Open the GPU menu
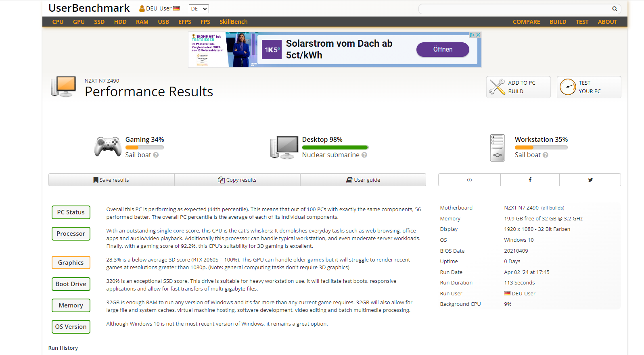 [79, 22]
